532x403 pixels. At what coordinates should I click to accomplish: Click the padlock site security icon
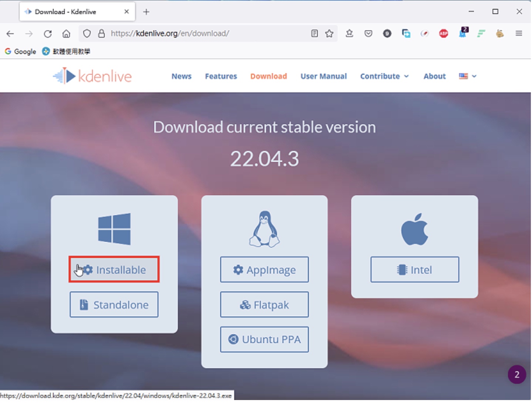[101, 34]
